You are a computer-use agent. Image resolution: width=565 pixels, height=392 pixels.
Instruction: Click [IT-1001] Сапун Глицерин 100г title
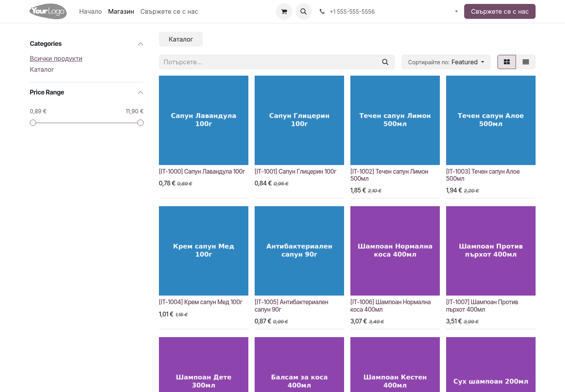pos(295,172)
